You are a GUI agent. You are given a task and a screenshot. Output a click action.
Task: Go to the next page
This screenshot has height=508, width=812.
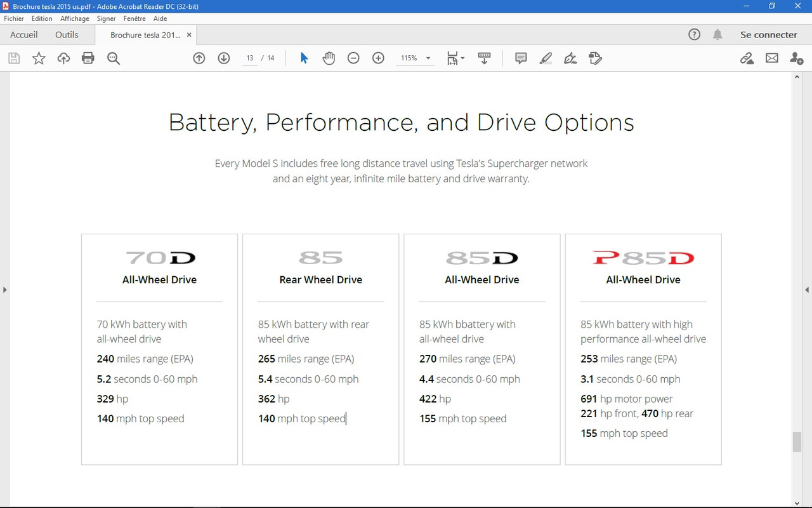point(223,58)
